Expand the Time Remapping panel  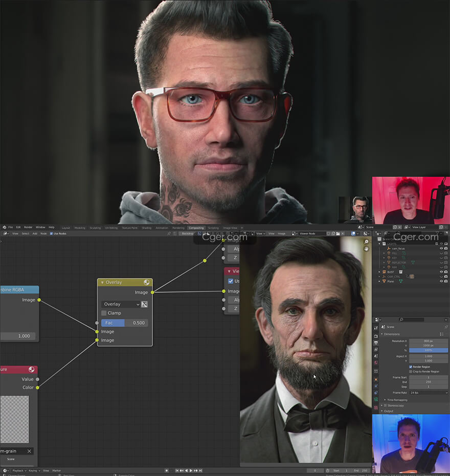click(385, 400)
